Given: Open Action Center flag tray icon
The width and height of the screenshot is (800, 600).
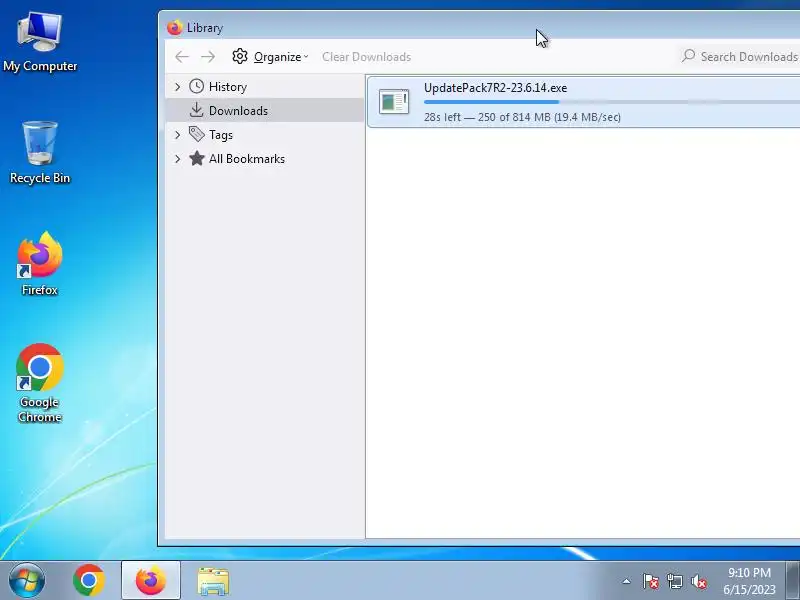Looking at the screenshot, I should coord(651,581).
